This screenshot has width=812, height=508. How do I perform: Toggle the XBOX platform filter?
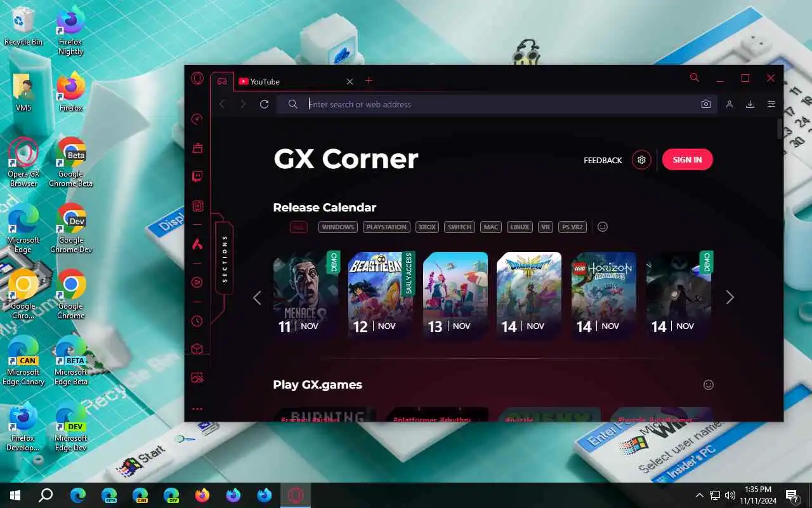(427, 227)
